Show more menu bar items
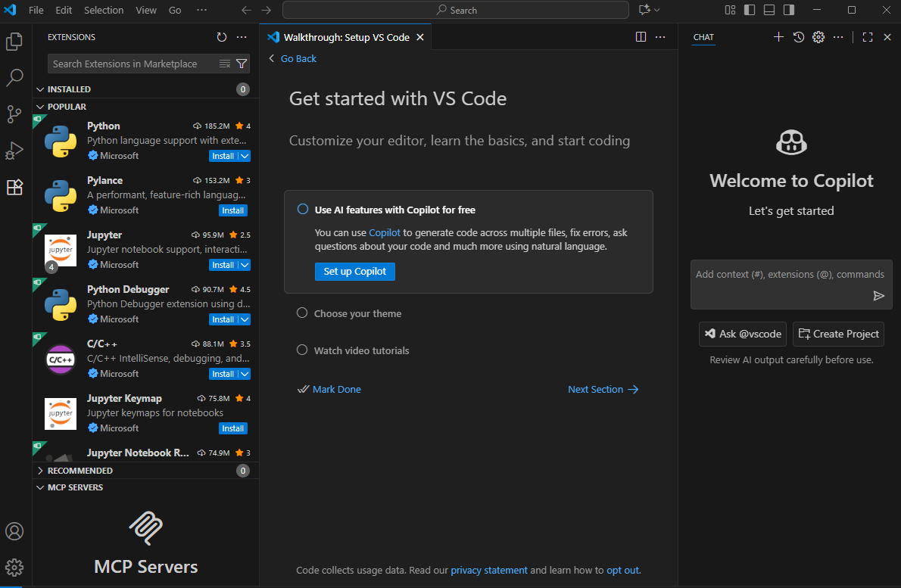The image size is (901, 588). click(201, 10)
